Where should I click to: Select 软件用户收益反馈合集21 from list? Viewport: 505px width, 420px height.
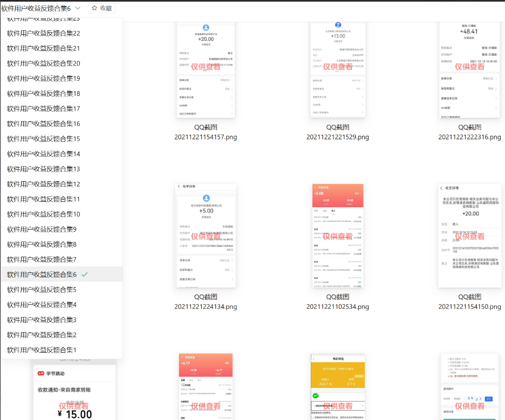point(43,48)
